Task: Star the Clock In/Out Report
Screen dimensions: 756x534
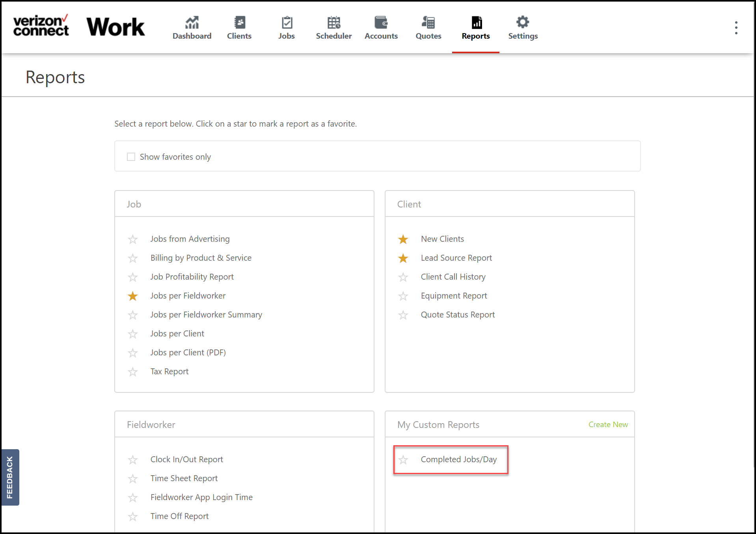Action: pos(133,460)
